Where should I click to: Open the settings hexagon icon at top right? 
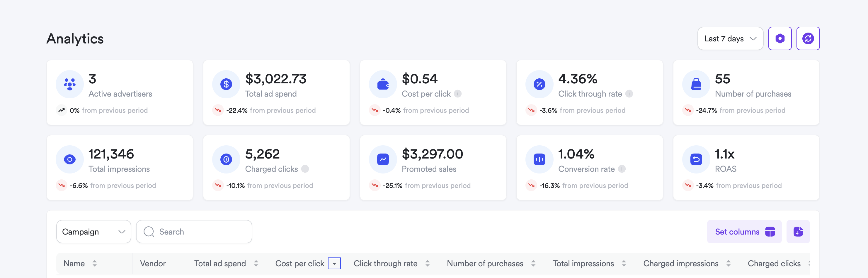[x=780, y=38]
